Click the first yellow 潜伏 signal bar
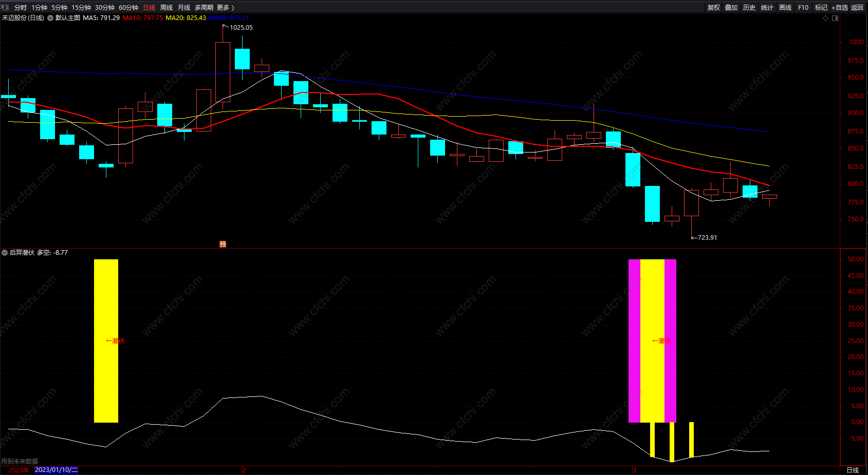868x475 pixels. [x=106, y=341]
